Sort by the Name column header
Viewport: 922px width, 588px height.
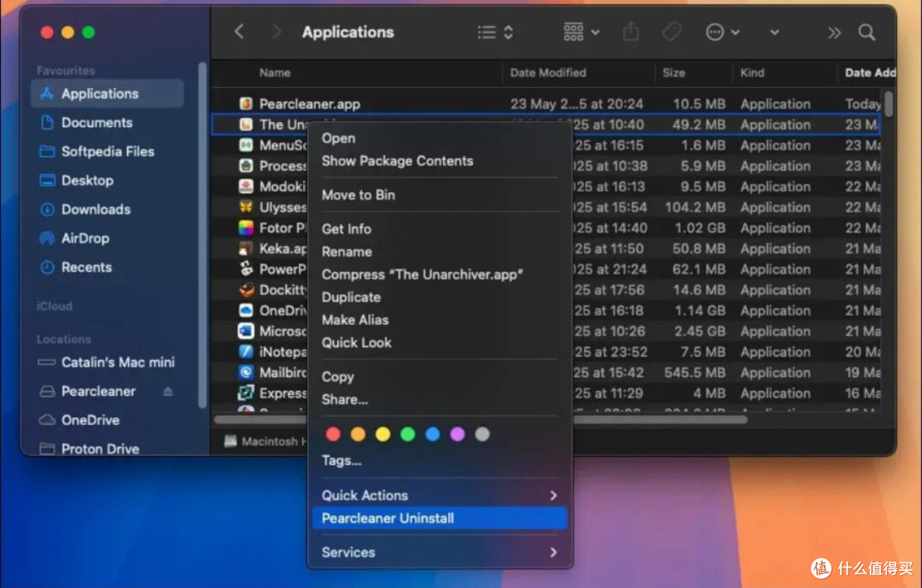tap(275, 73)
